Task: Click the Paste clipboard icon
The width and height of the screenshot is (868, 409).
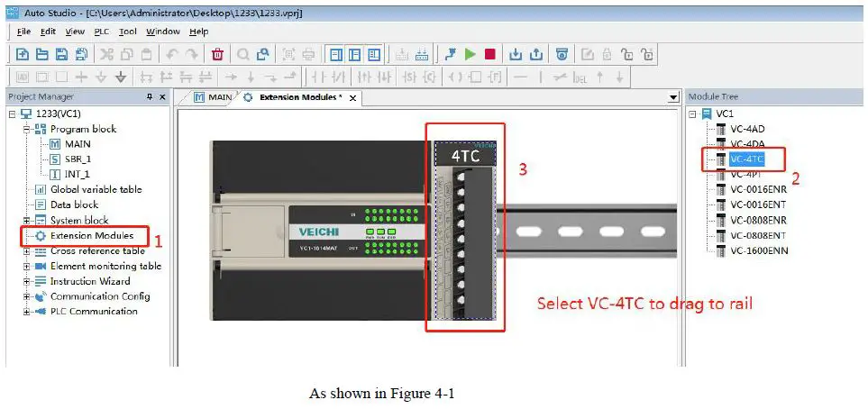Action: 146,54
